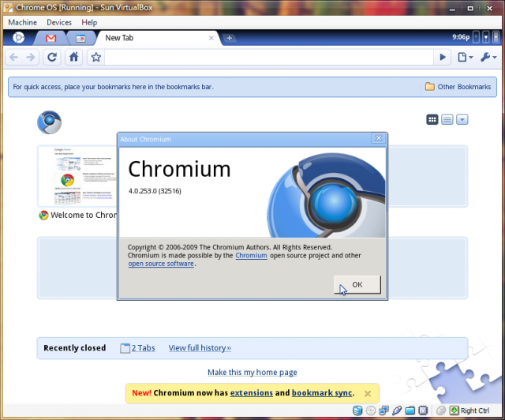Switch to the Gmail pinned tab
This screenshot has width=505, height=420.
tap(50, 39)
